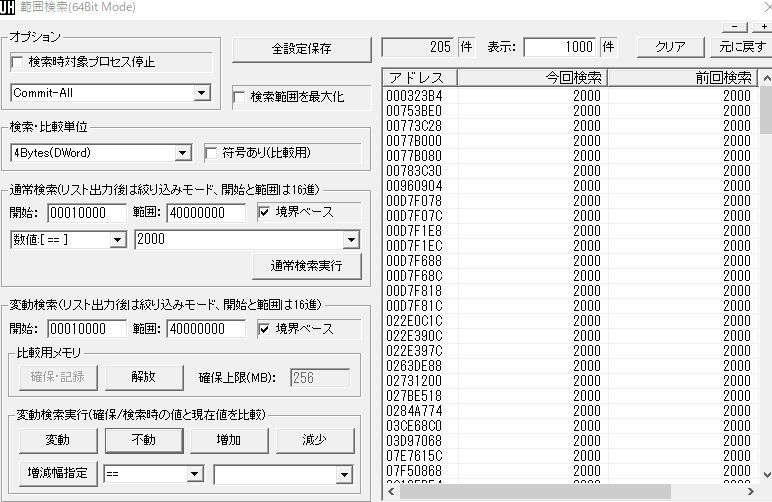Click the plus button above the results list
Image resolution: width=772 pixels, height=502 pixels.
click(763, 27)
